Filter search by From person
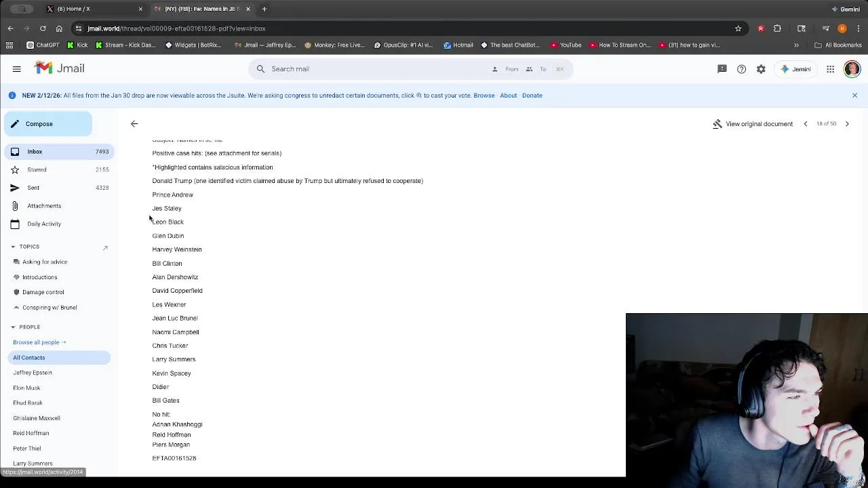This screenshot has height=488, width=868. pyautogui.click(x=506, y=68)
